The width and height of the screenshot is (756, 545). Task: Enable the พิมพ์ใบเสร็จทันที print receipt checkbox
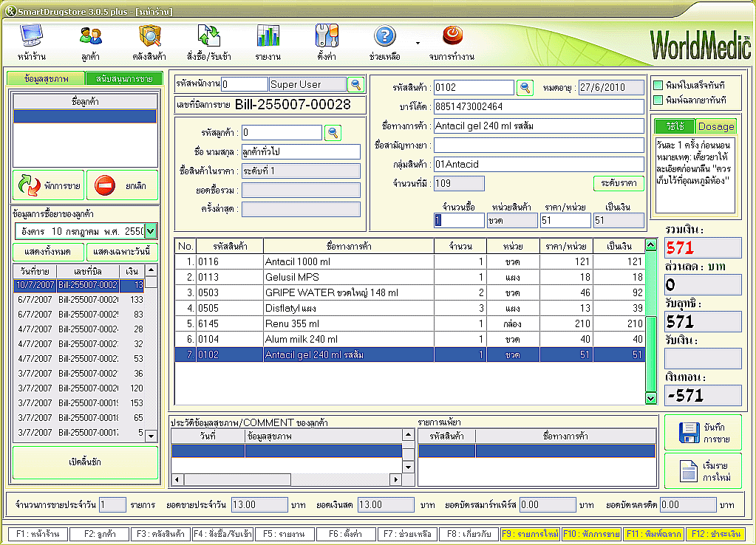tap(658, 86)
